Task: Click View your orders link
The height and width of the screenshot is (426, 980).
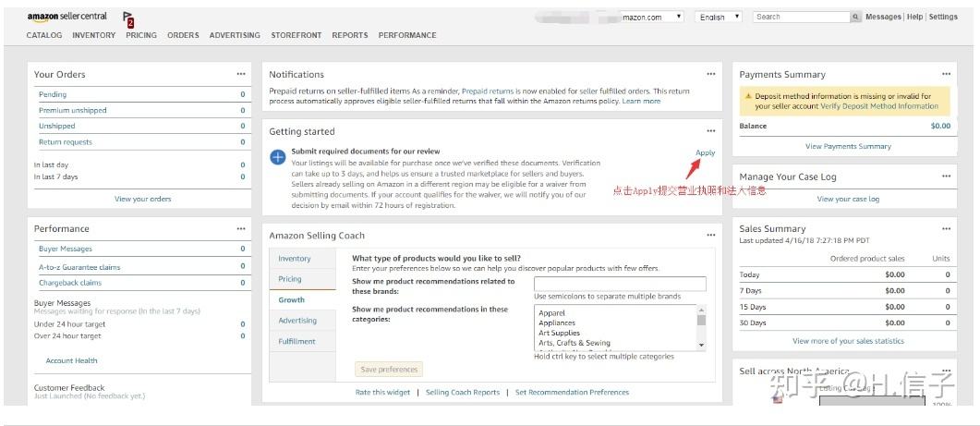Action: [x=142, y=199]
